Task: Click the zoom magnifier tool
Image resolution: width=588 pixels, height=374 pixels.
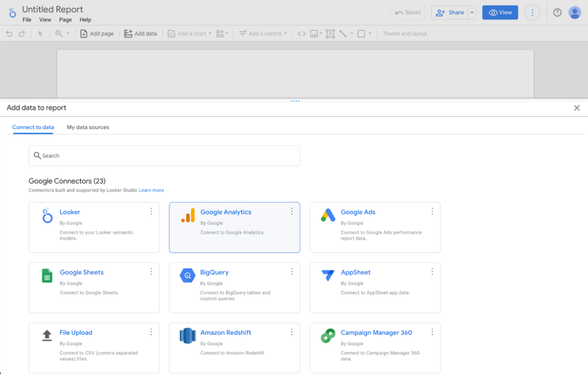Action: [59, 34]
